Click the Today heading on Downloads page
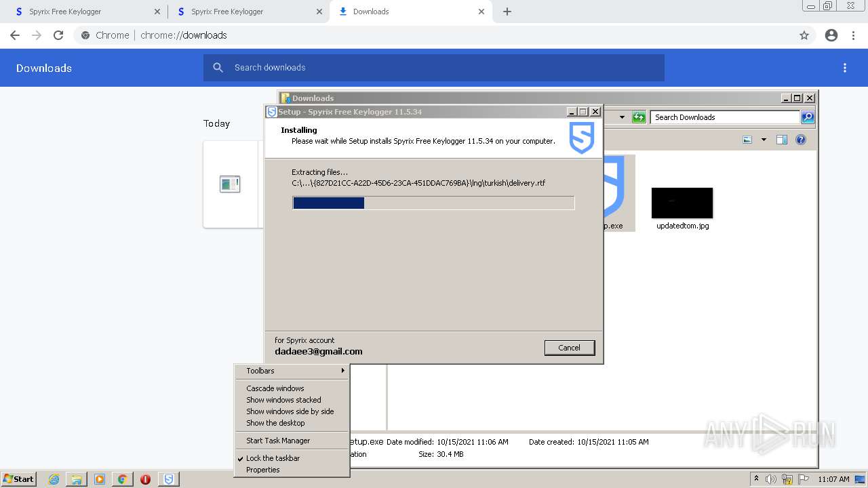The image size is (868, 488). [x=216, y=123]
